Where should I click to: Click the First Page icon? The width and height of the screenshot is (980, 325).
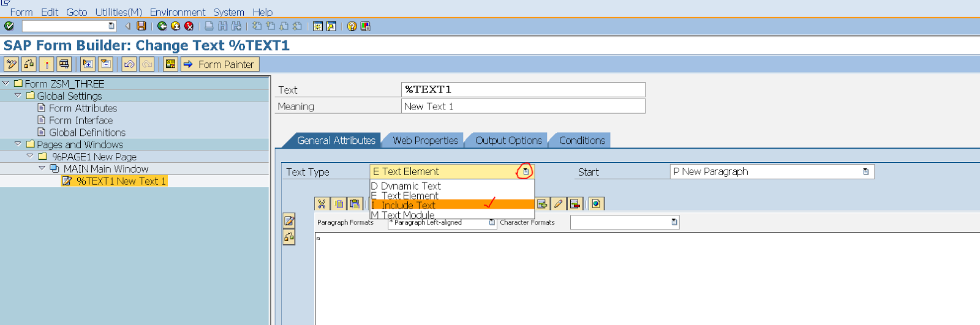(257, 26)
